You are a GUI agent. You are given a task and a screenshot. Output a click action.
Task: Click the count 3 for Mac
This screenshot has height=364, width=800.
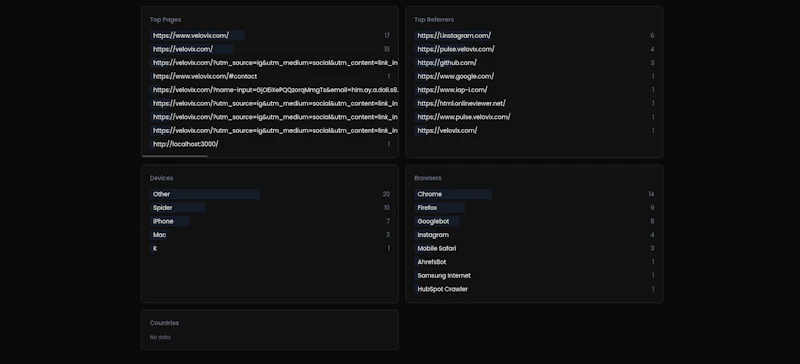coord(388,235)
